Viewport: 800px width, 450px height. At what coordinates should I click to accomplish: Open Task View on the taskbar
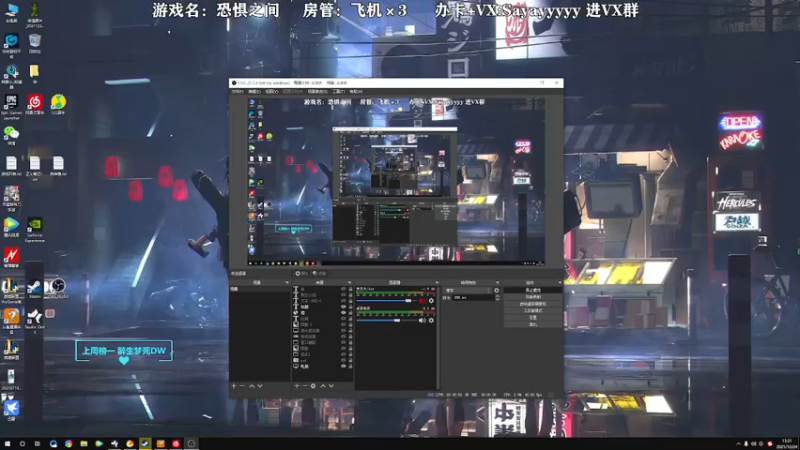click(37, 444)
